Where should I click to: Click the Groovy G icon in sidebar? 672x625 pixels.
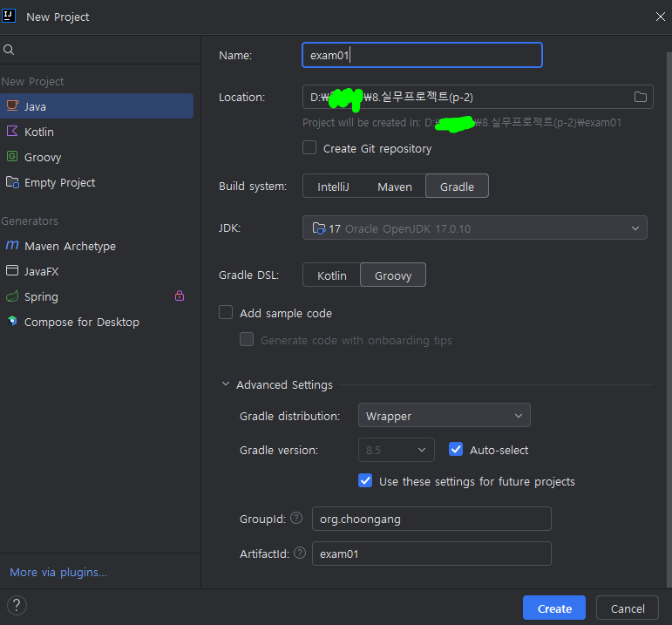tap(12, 156)
